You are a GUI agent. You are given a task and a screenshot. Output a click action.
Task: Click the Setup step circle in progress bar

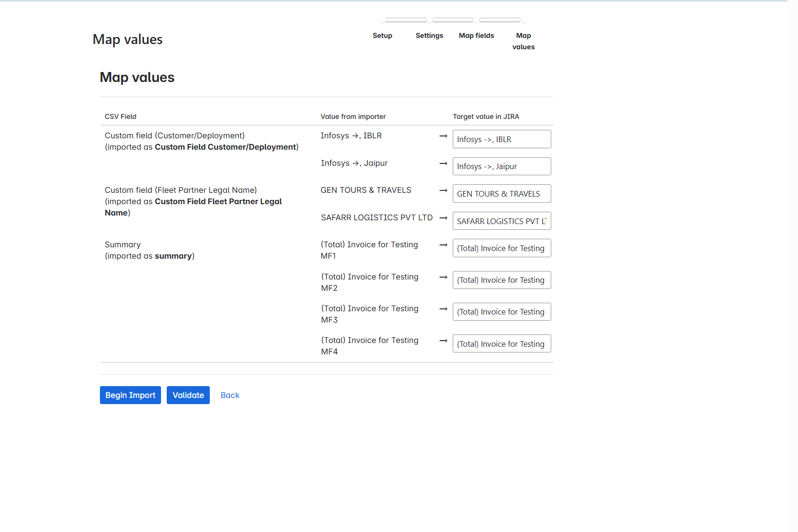382,20
